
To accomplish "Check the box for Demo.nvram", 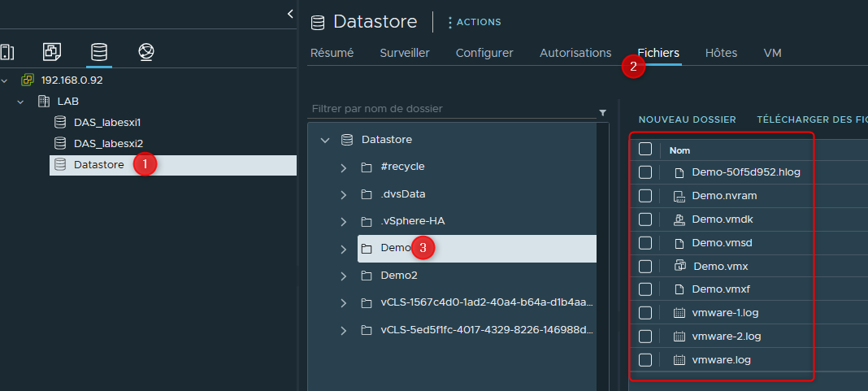I will click(645, 195).
